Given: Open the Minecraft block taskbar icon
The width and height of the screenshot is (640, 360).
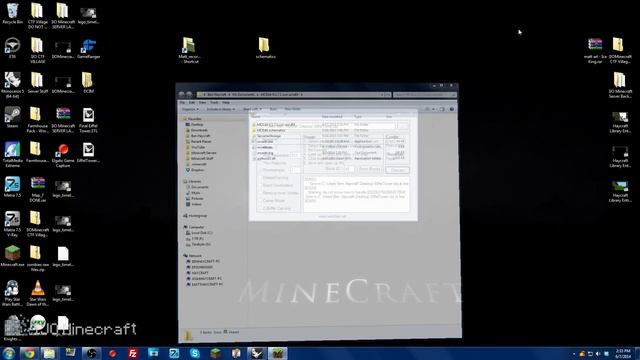Looking at the screenshot, I should (216, 353).
